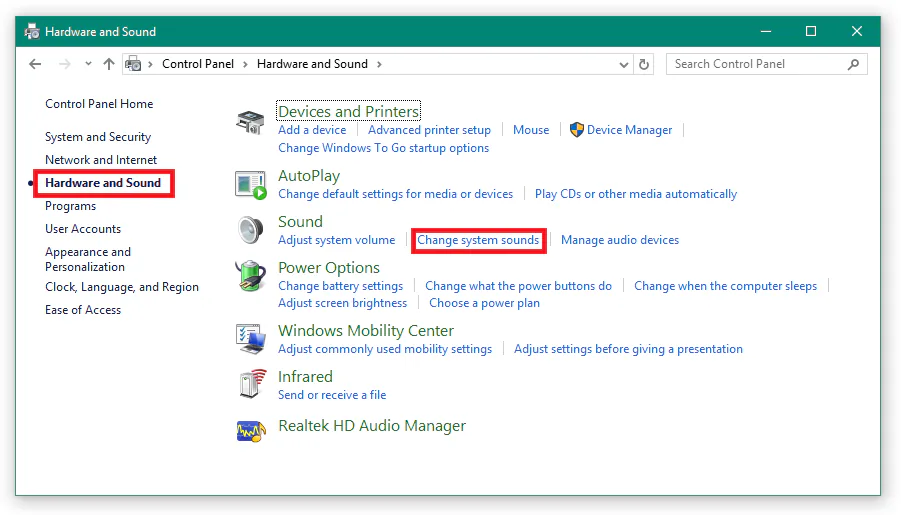Viewport: 901px width, 515px height.
Task: Change battery settings link
Action: 341,286
